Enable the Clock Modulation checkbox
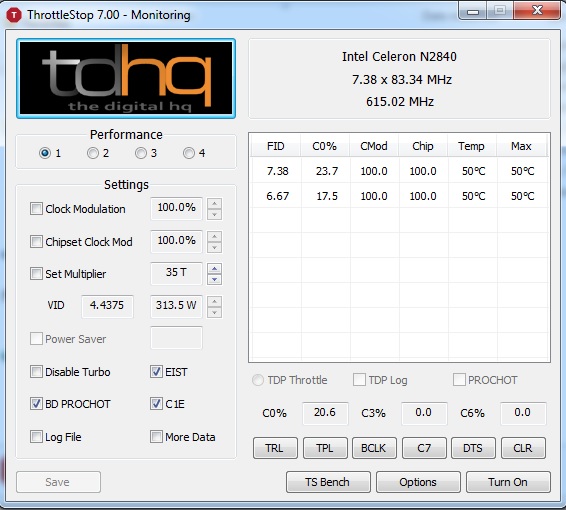This screenshot has width=566, height=510. [x=36, y=209]
